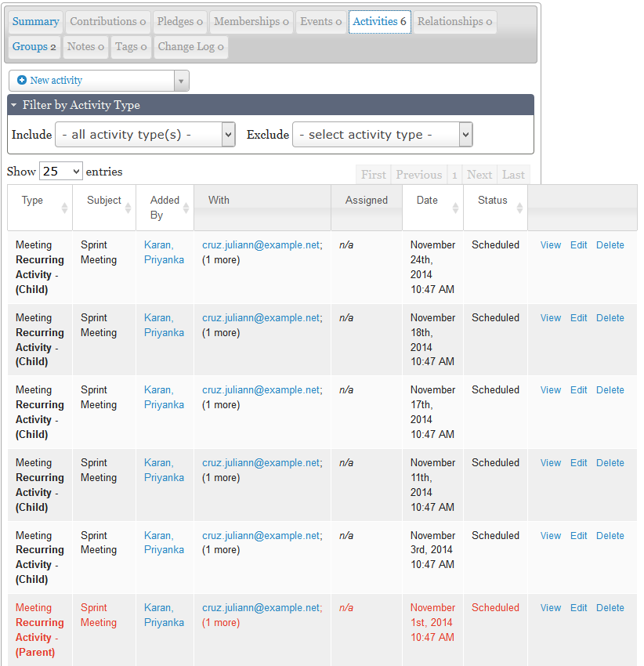Screen dimensions: 644x666
Task: Click 'Sprint Meeting' subject in November 24th row
Action: pyautogui.click(x=99, y=252)
